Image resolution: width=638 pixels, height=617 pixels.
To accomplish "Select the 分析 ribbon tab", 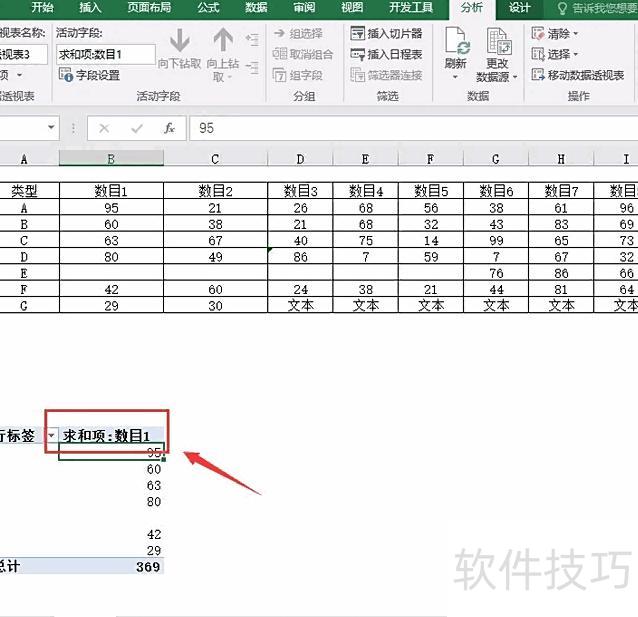I will tap(472, 8).
